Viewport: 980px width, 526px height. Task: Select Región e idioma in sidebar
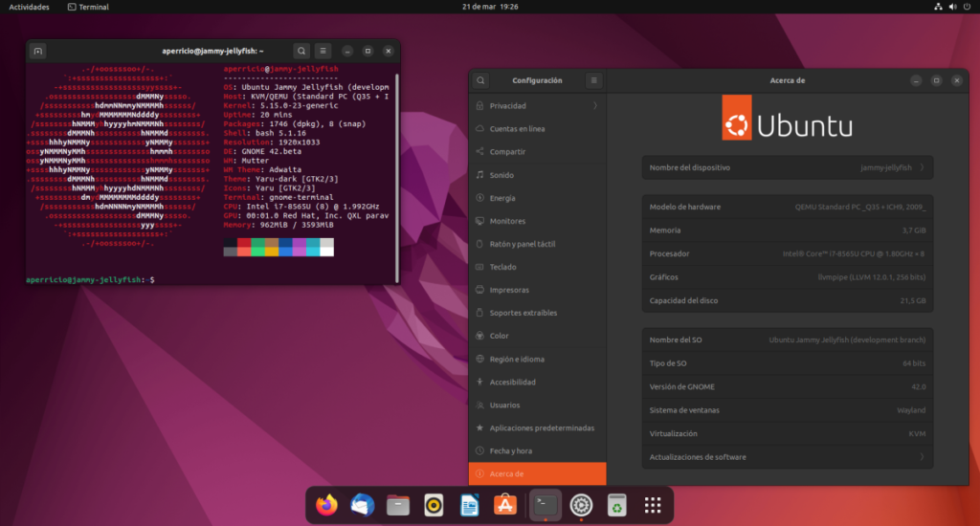517,359
